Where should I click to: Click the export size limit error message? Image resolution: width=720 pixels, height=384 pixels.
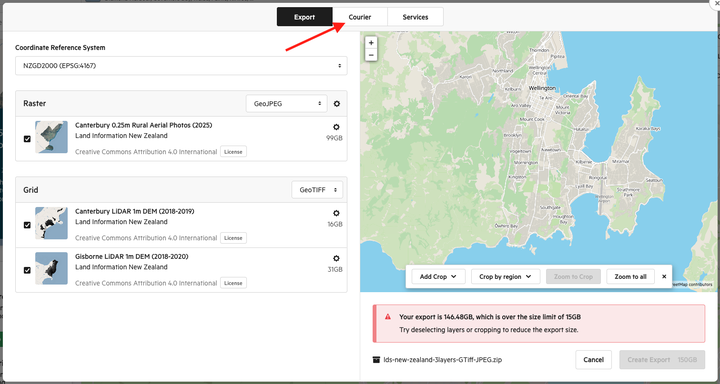490,317
